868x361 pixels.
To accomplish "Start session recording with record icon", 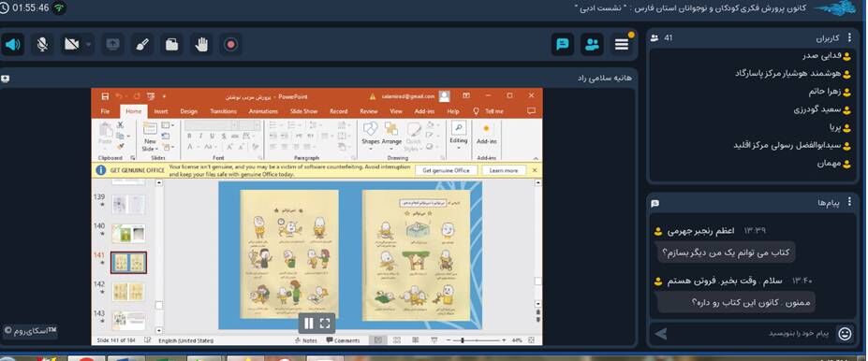I will coord(231,44).
